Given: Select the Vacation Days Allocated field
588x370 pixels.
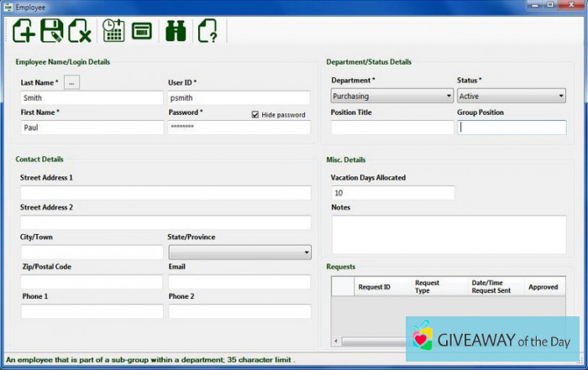Looking at the screenshot, I should tap(392, 193).
